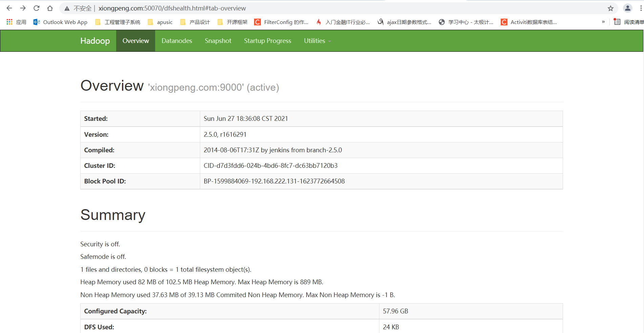Viewport: 644px width, 333px height.
Task: Switch to the Snapshot tab
Action: pyautogui.click(x=218, y=41)
